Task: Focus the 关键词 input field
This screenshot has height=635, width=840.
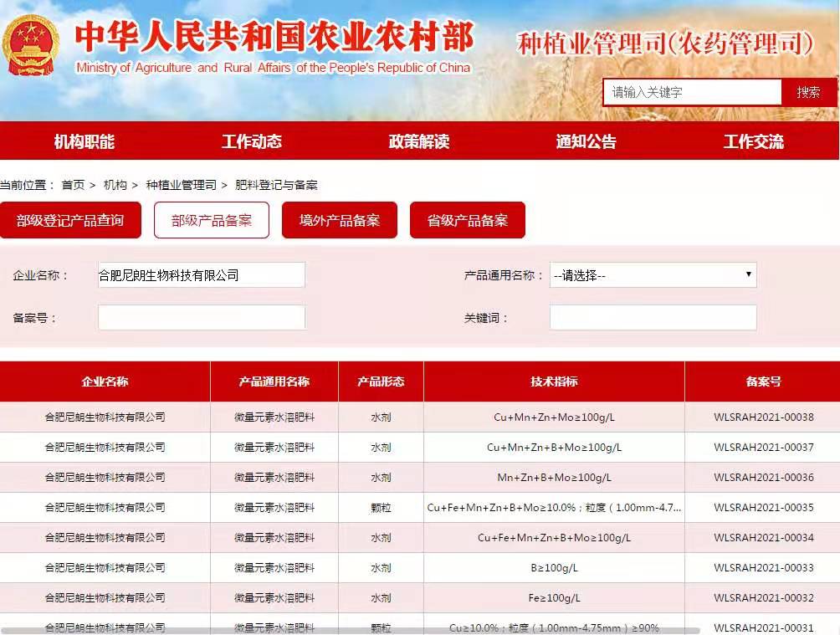Action: tap(653, 317)
